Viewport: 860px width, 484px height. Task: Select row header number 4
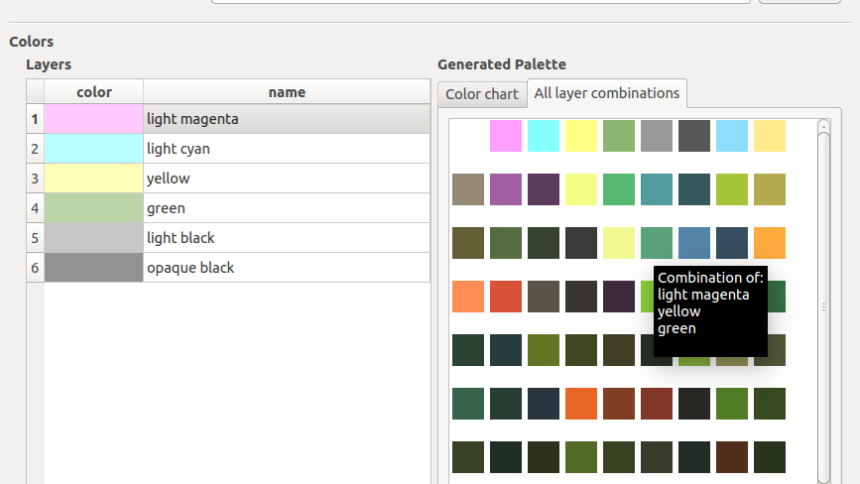[35, 208]
